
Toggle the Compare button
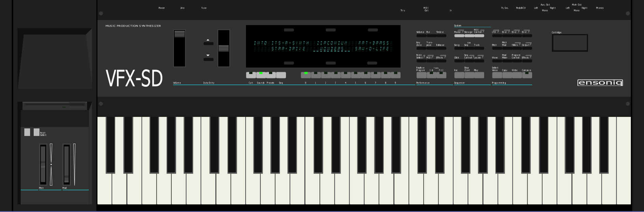coord(527,75)
